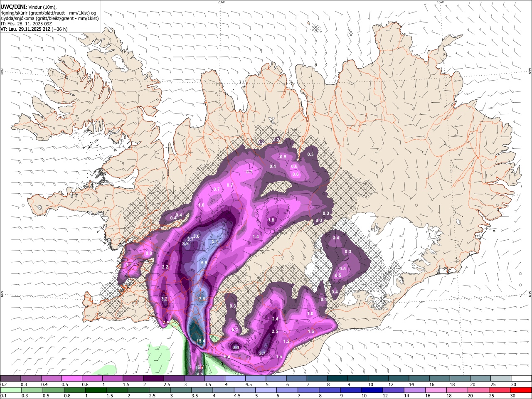Click the 0.2 label in the snow legend row

[3, 384]
